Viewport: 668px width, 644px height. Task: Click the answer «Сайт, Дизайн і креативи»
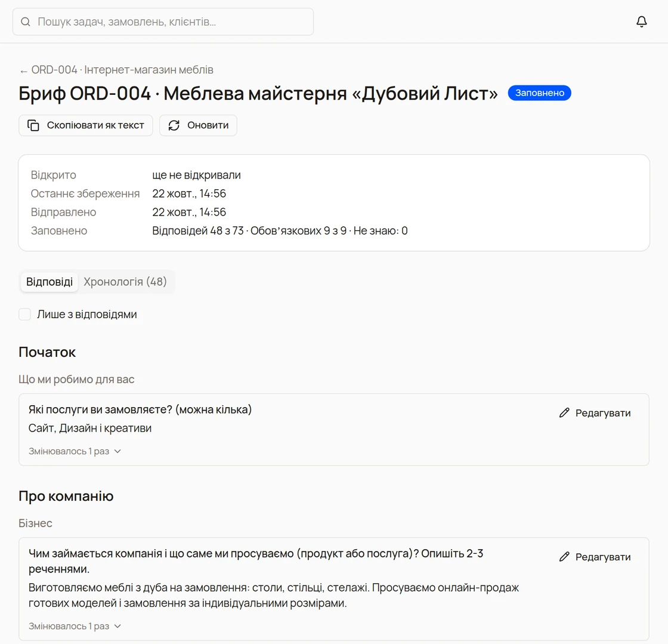(x=90, y=429)
